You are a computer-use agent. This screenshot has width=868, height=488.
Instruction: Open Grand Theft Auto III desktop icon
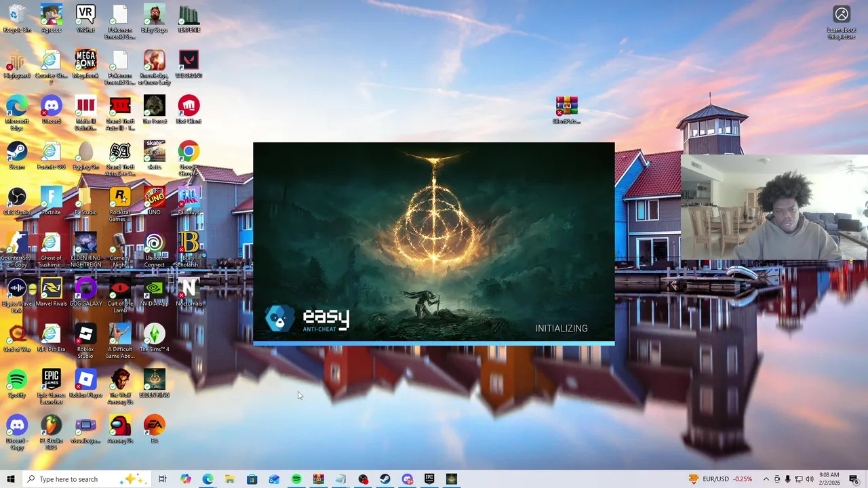point(120,113)
